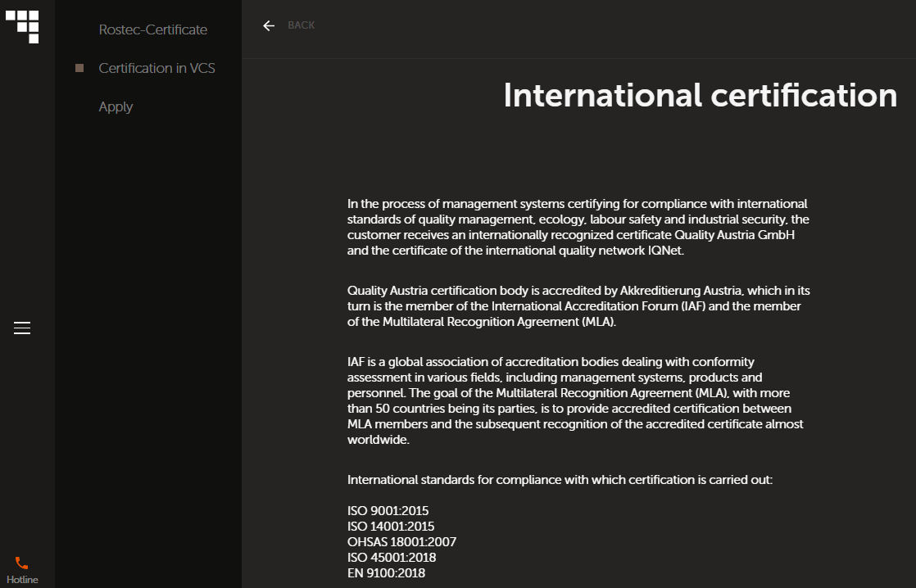Click the "International standards for compliance" line
The height and width of the screenshot is (588, 916).
pyautogui.click(x=560, y=479)
